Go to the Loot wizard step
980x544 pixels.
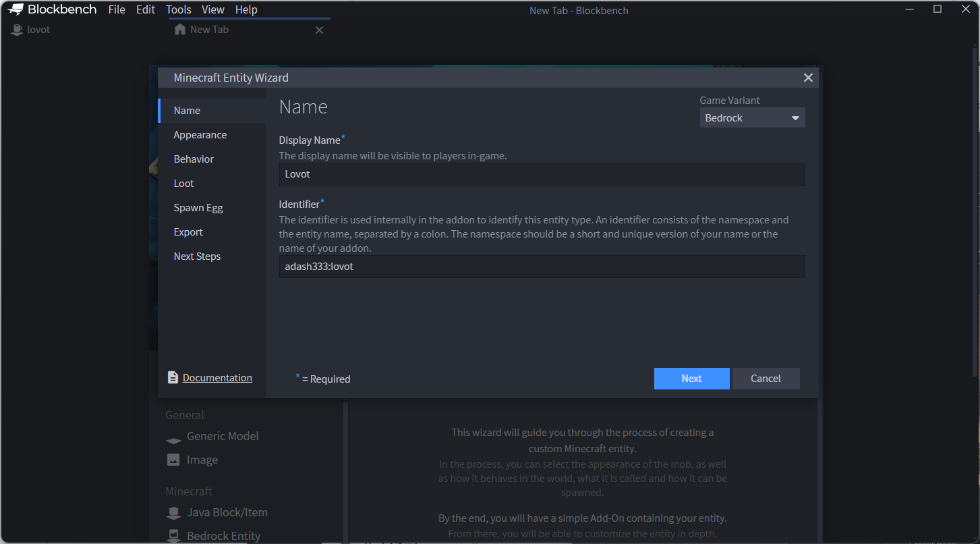tap(212, 184)
